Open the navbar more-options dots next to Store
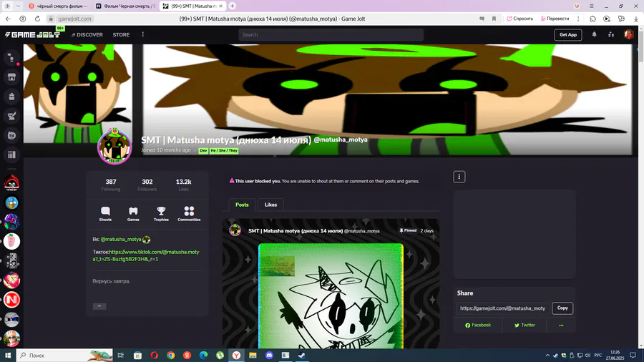644x362 pixels. pyautogui.click(x=143, y=34)
